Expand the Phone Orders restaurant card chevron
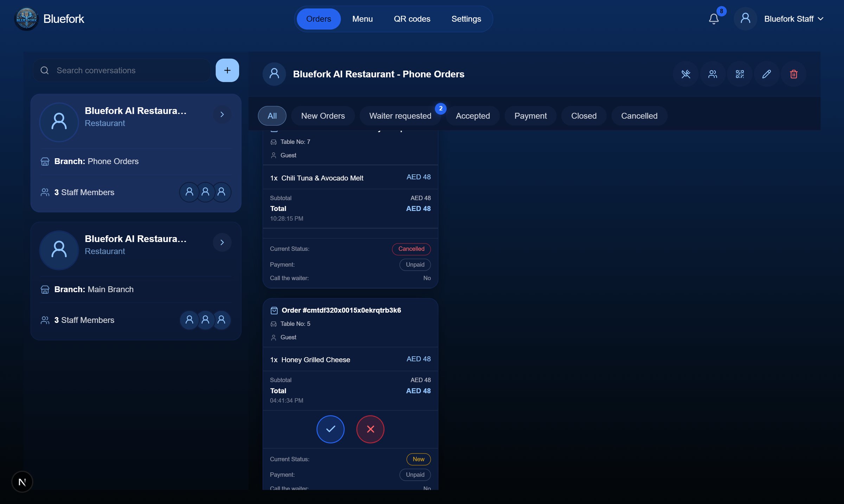Image resolution: width=844 pixels, height=504 pixels. pos(222,114)
